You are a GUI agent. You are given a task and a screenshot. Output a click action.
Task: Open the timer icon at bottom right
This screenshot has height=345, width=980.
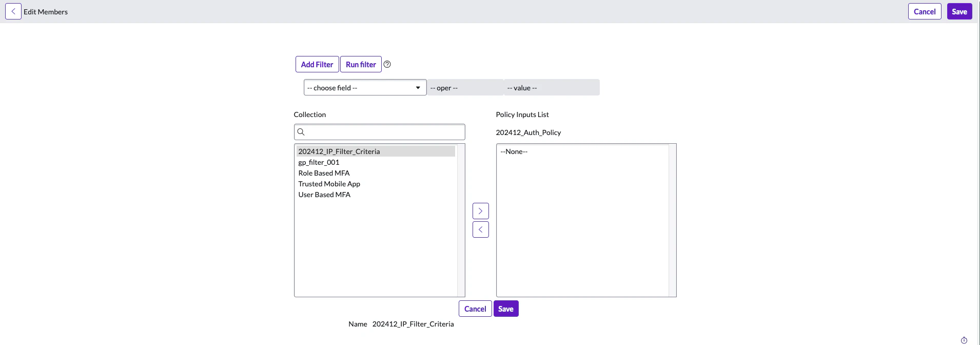pos(964,340)
